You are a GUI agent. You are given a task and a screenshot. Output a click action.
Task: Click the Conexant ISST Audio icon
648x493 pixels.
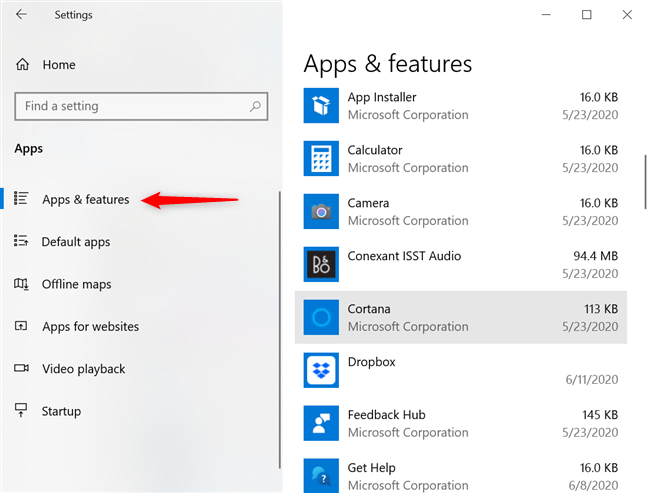(x=321, y=264)
